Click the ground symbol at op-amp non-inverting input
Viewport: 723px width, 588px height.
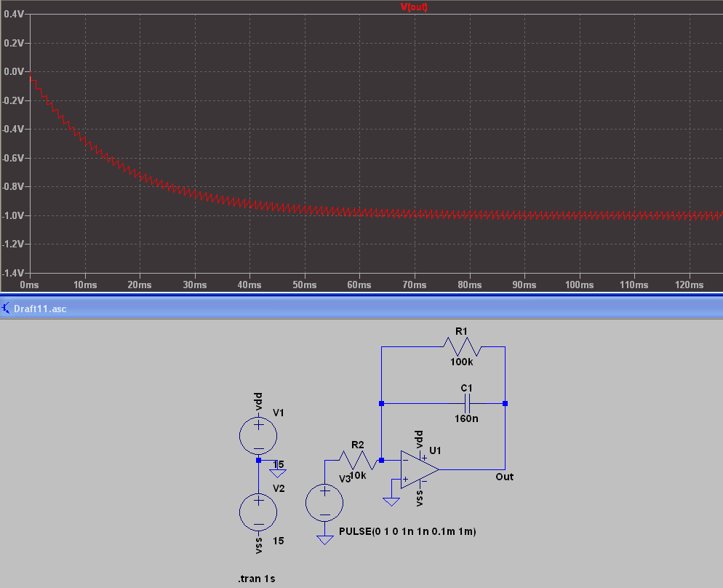391,501
